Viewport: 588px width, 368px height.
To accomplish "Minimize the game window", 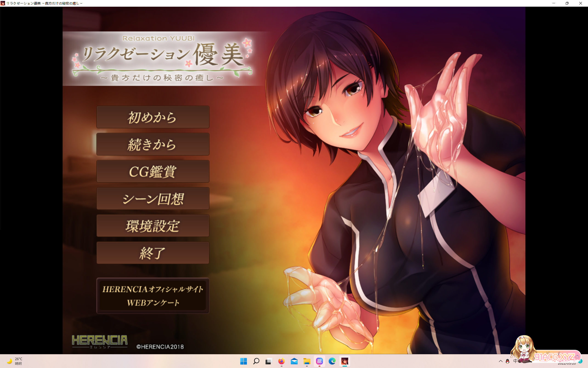I will point(554,3).
